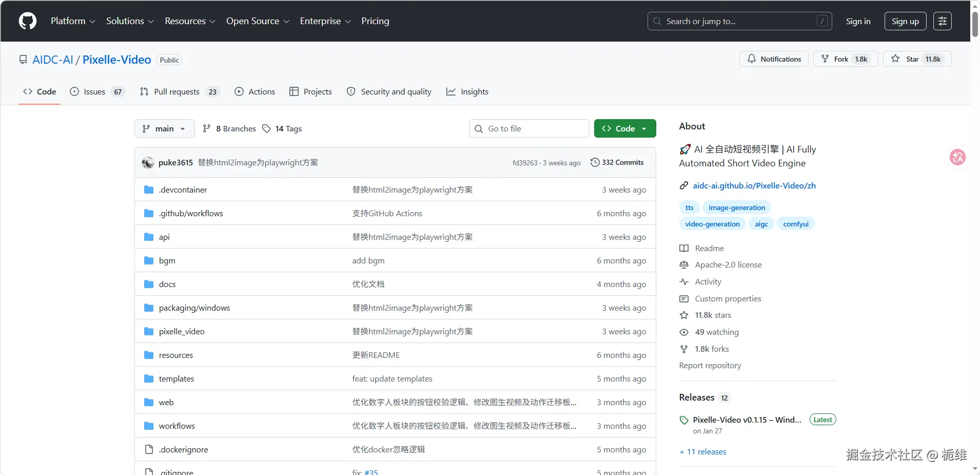Image resolution: width=980 pixels, height=475 pixels.
Task: Click the note icon beside Custom properties
Action: (x=684, y=299)
